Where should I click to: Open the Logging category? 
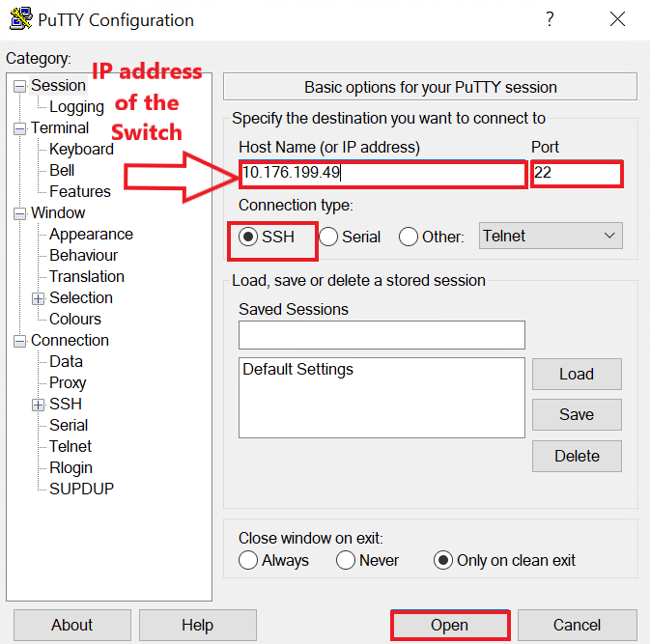click(76, 107)
